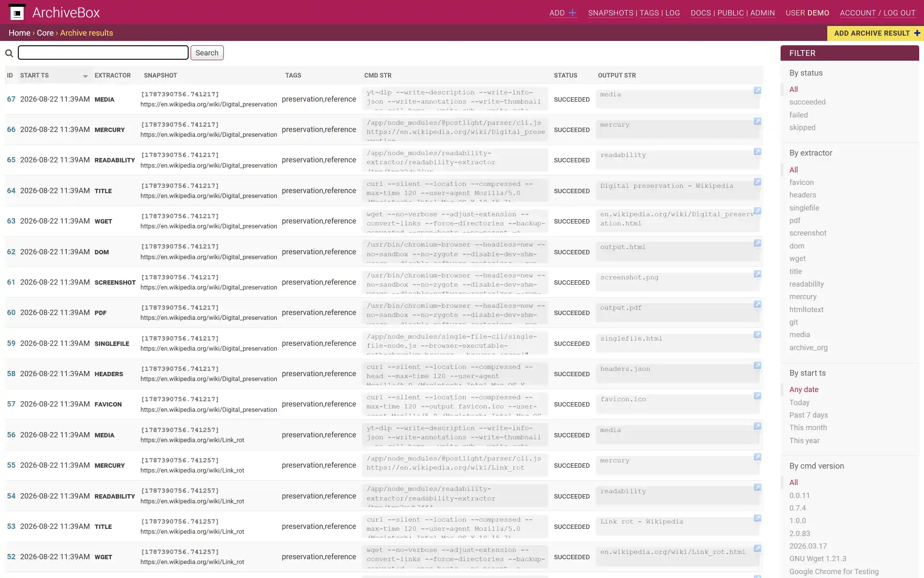
Task: Open the LOG menu item
Action: point(673,13)
